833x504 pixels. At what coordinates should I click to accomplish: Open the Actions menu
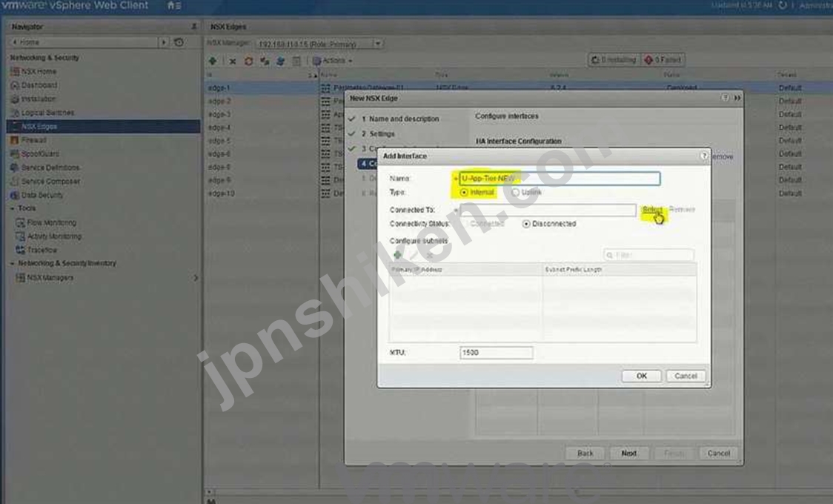333,61
